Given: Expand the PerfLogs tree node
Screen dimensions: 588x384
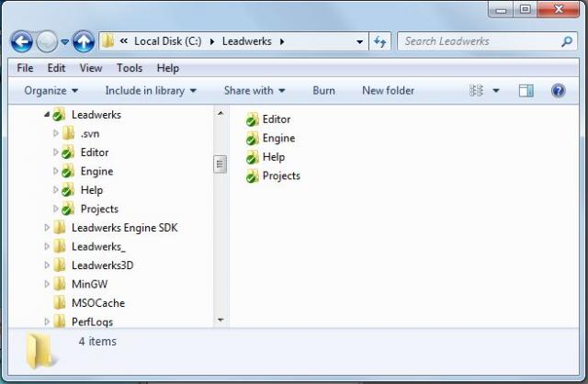Looking at the screenshot, I should [47, 322].
